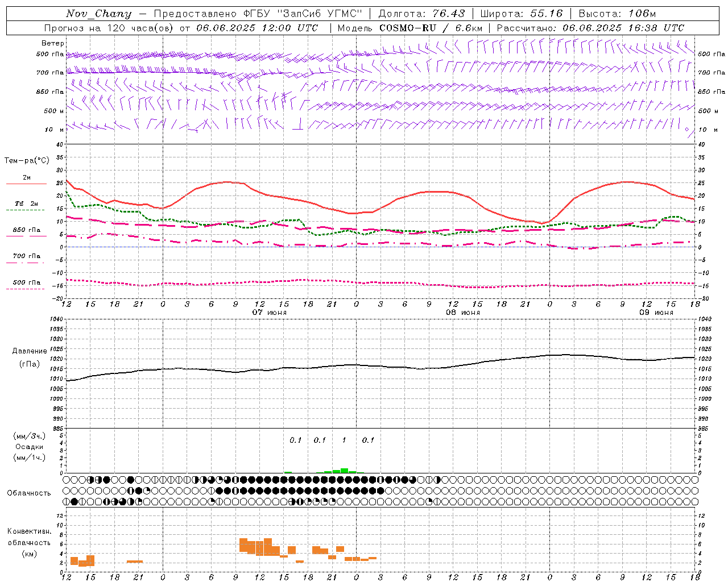Screen dimensions: 728x582
Task: Click the forecast start time 06.06.2025 12:00 UTC
Action: pos(257,28)
